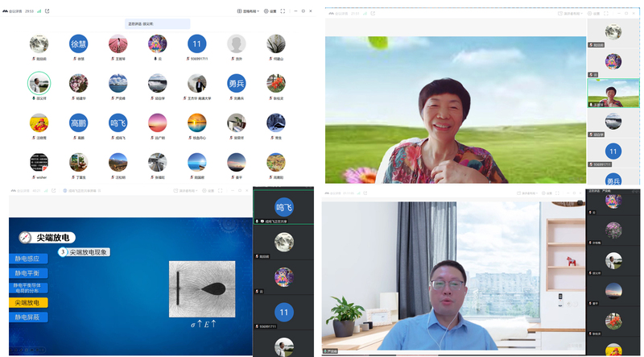
Task: Open the grid layout dropdown in gallery window
Action: [248, 11]
